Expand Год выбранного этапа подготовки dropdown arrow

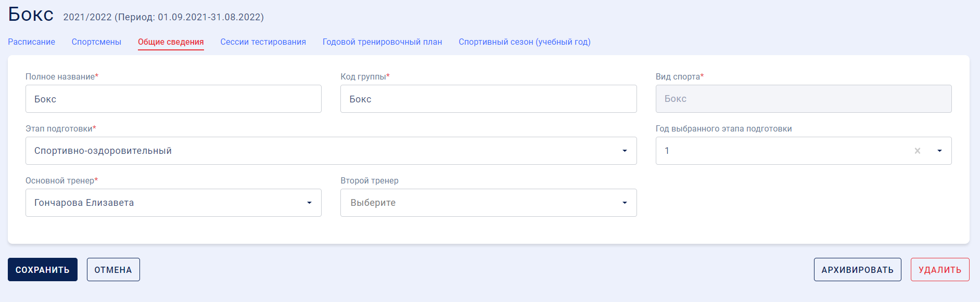[939, 151]
